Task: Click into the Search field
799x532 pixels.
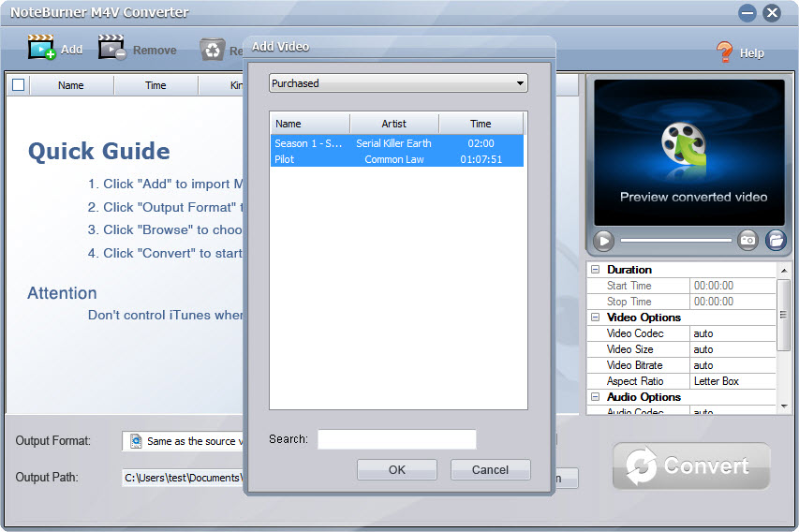Action: (397, 439)
